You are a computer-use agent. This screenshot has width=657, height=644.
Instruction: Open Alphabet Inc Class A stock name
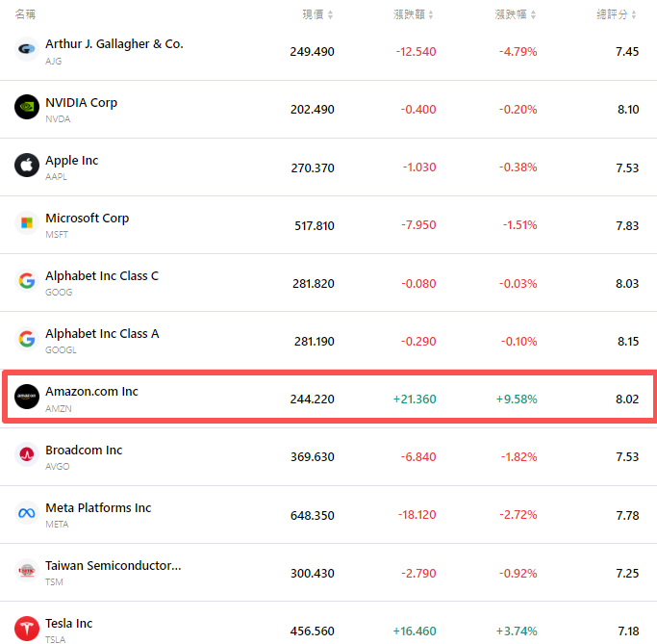tap(102, 333)
